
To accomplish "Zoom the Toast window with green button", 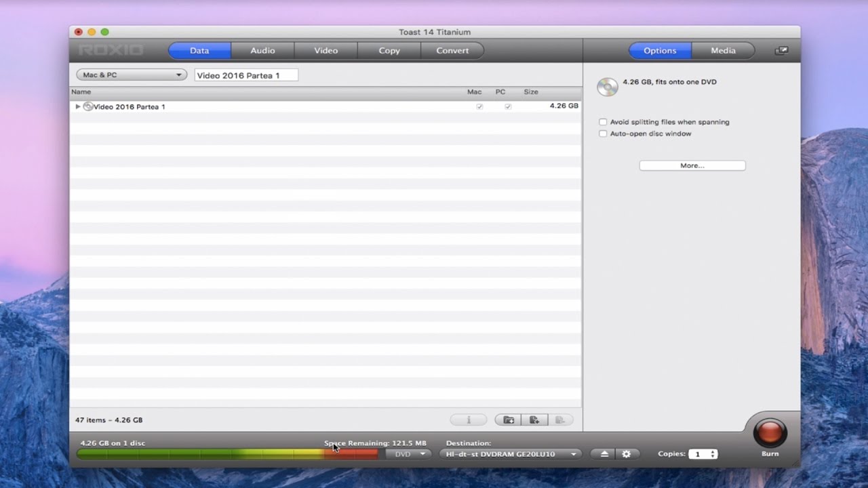I will click(104, 32).
